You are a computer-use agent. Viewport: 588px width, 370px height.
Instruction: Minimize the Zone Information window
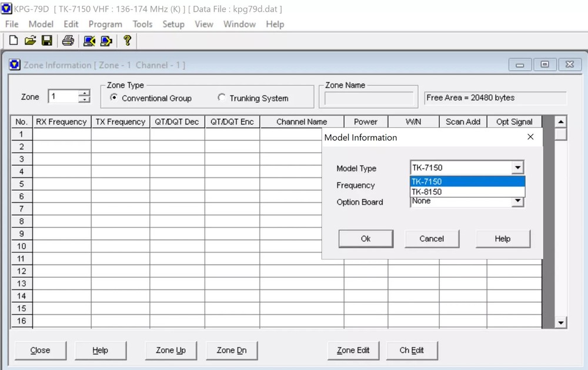[x=520, y=65]
